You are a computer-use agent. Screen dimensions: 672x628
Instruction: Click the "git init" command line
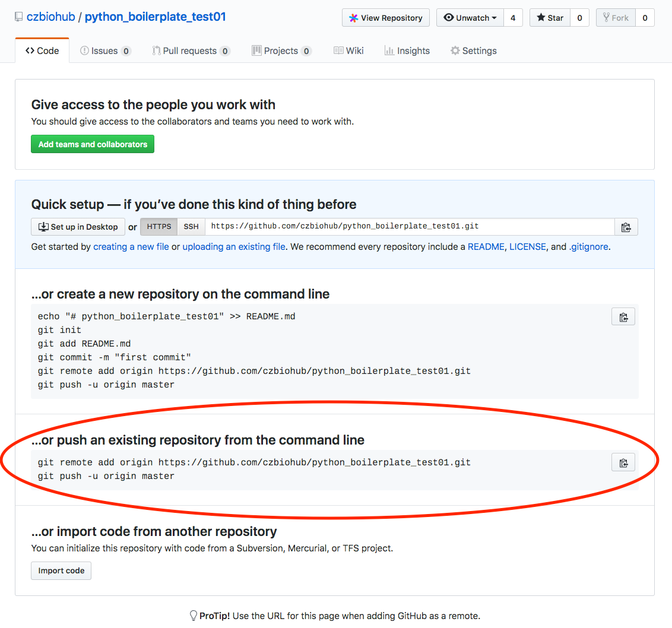[x=59, y=330]
